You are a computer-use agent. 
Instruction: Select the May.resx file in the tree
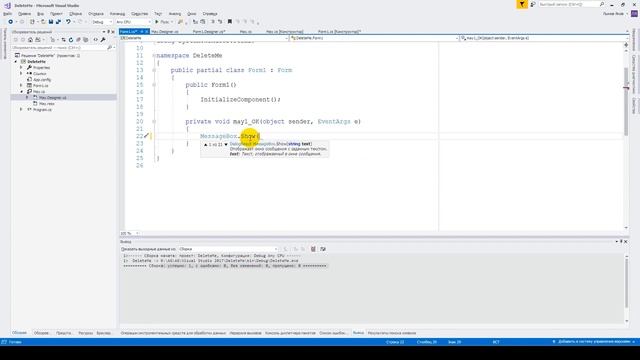pos(47,104)
